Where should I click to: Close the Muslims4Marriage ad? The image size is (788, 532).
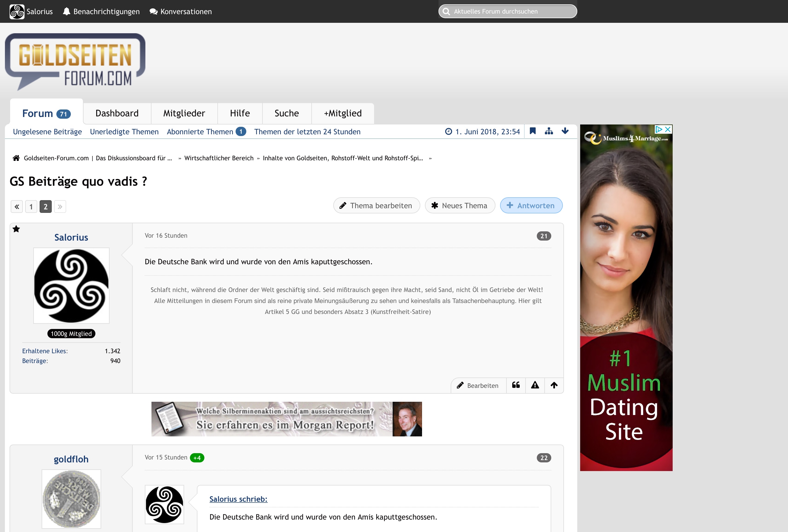pos(668,129)
